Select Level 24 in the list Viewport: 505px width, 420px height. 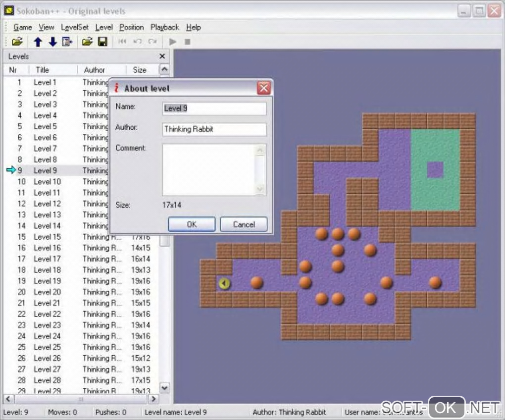coord(47,336)
